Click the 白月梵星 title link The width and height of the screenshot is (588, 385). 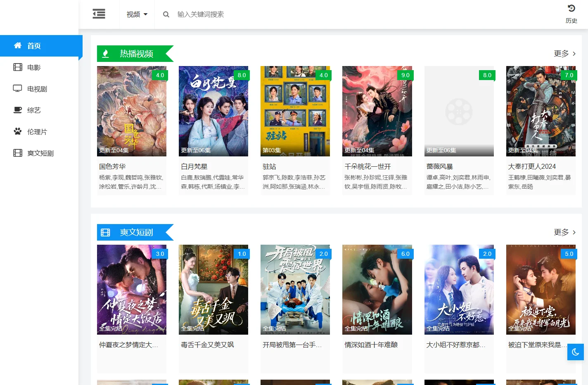(x=194, y=166)
